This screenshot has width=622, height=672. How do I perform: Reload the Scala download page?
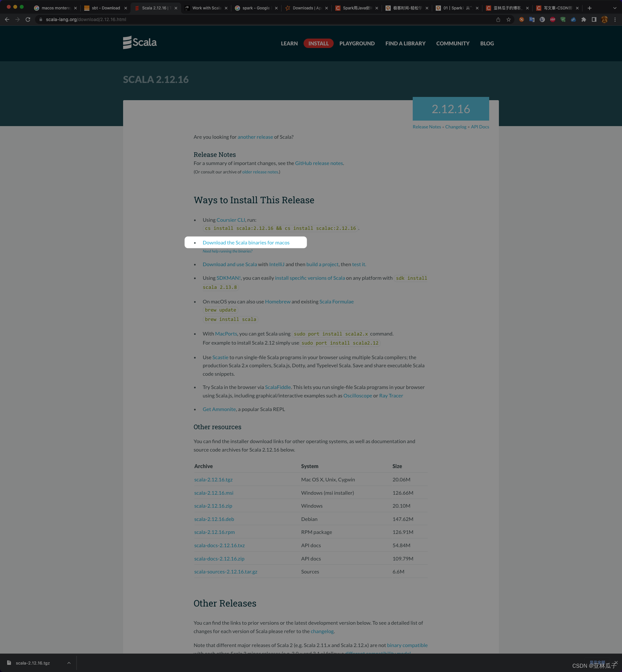click(x=28, y=19)
